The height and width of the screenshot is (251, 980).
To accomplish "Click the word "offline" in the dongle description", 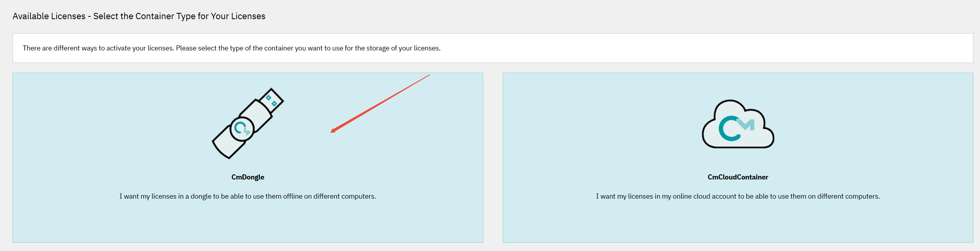I will [293, 196].
